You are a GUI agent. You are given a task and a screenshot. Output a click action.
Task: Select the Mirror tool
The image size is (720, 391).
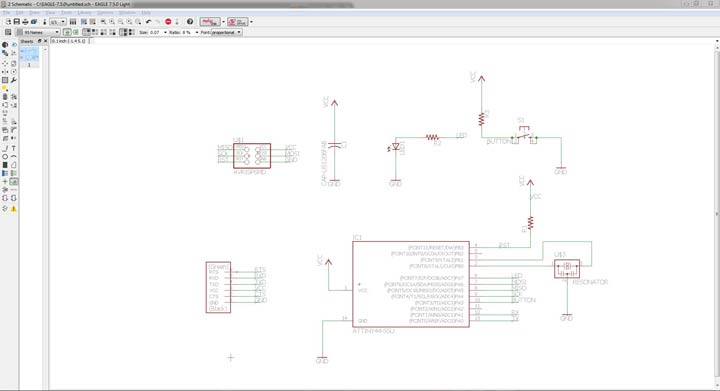(5, 72)
